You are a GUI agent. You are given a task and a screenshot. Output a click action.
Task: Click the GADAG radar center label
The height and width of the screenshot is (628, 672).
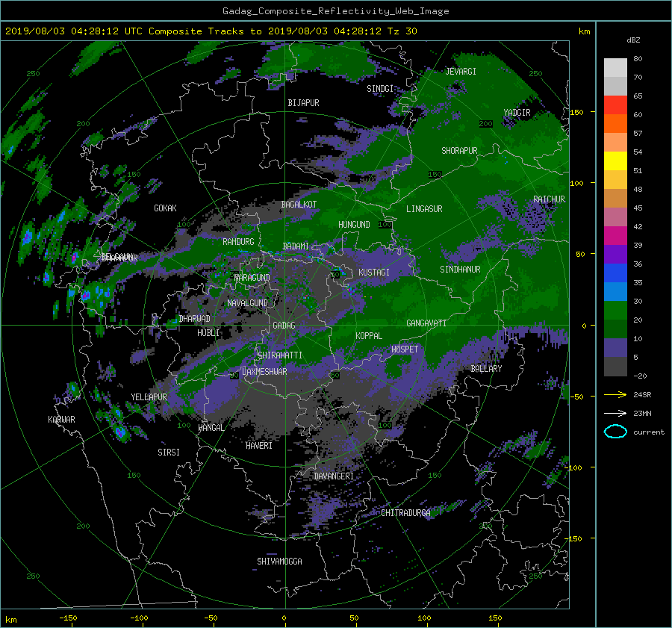coord(284,326)
